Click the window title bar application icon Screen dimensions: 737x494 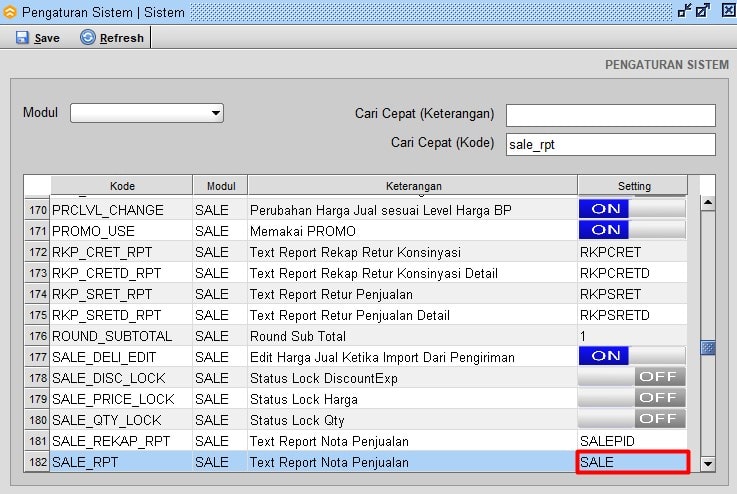tap(10, 11)
